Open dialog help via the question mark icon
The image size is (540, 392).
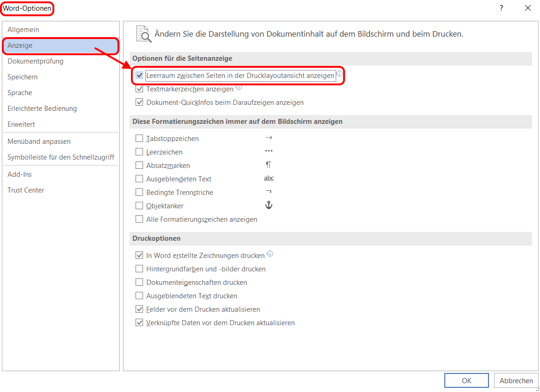click(501, 8)
